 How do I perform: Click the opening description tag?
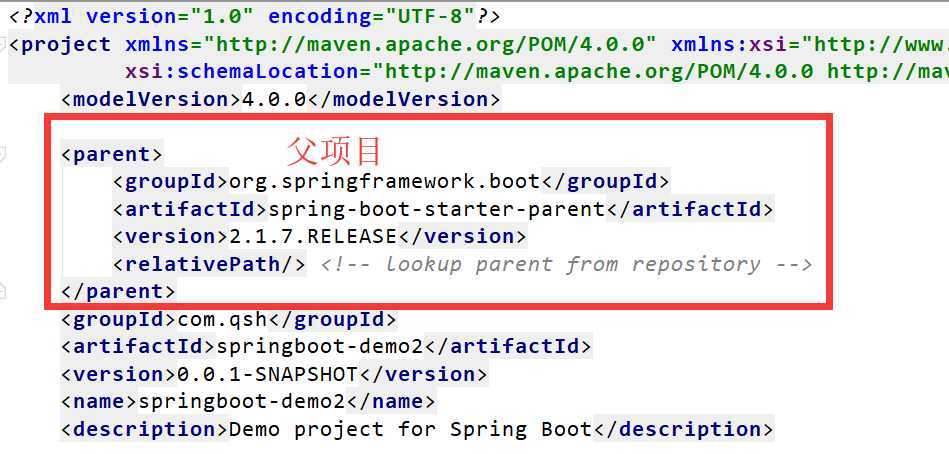(145, 429)
